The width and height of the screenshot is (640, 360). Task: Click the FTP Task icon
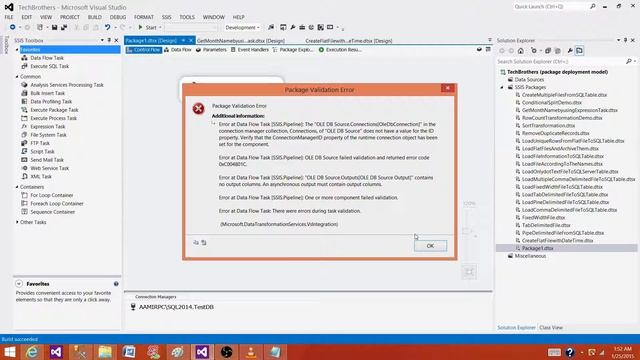pos(24,143)
